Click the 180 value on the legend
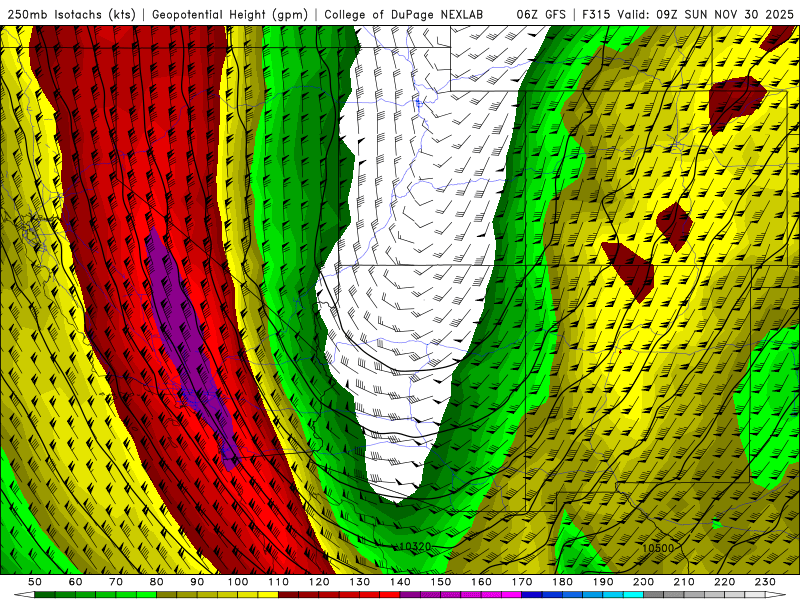This screenshot has width=800, height=600. point(562,582)
